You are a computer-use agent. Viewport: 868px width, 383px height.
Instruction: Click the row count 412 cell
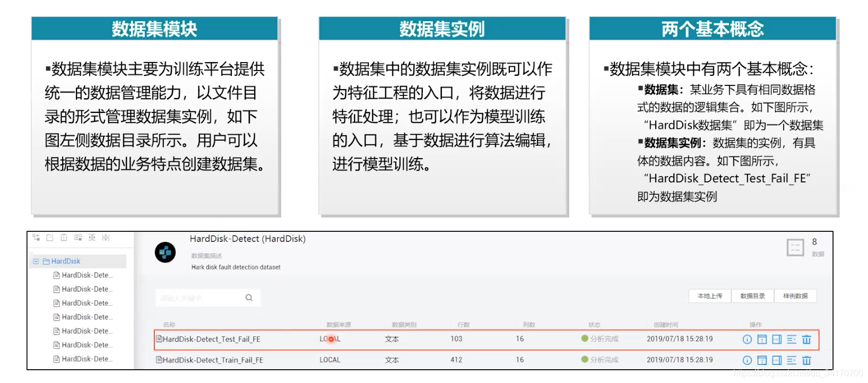[x=456, y=360]
